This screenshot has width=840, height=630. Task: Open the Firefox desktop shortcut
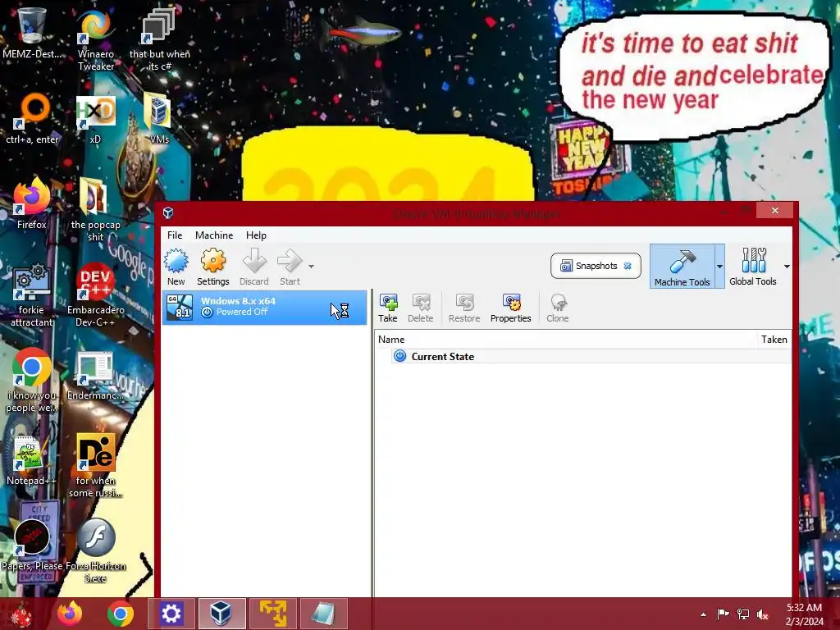[32, 204]
